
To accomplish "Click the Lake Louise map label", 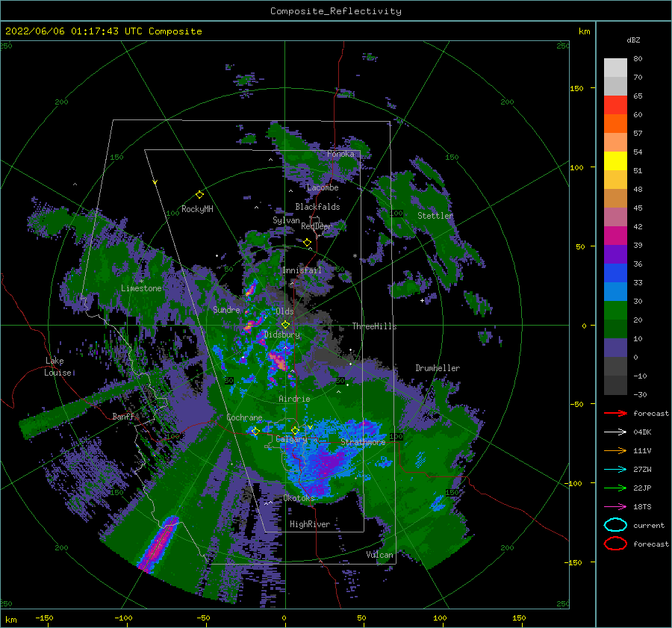I will tap(57, 367).
